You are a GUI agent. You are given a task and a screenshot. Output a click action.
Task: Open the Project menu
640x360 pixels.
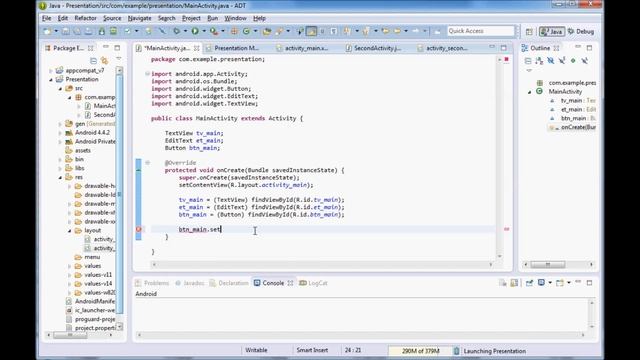point(191,18)
